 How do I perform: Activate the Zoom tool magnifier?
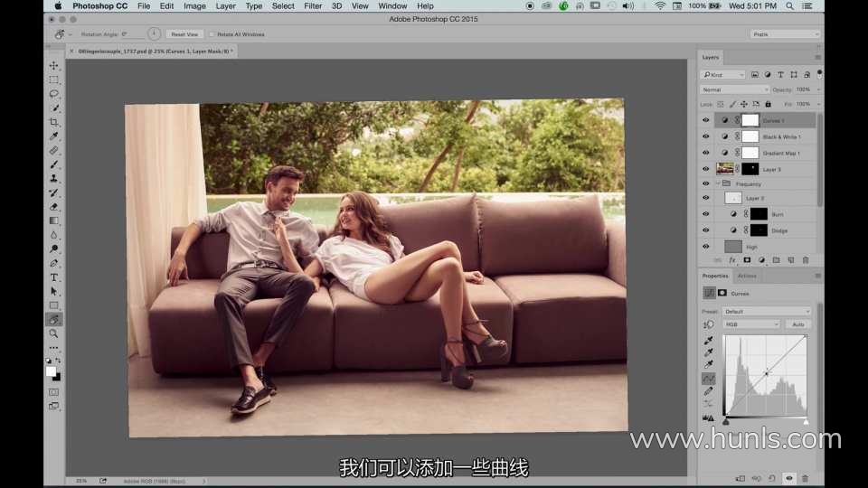pyautogui.click(x=54, y=333)
